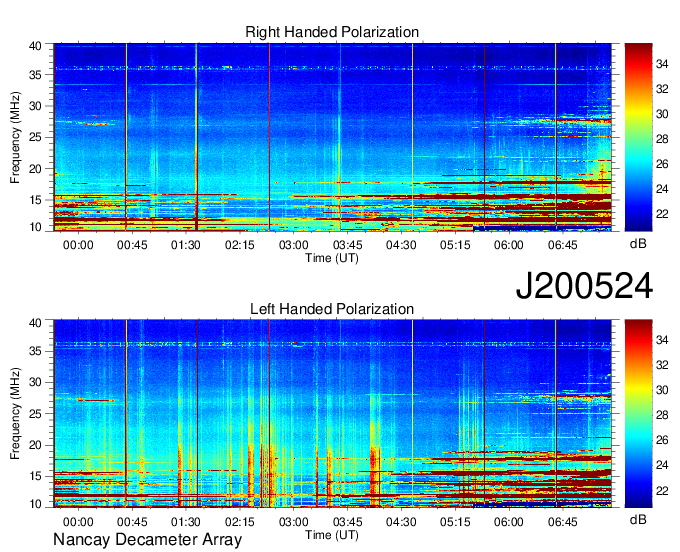Click the dB label under the Left Handed color bar
Viewport: 680px width, 552px height.
pos(638,519)
